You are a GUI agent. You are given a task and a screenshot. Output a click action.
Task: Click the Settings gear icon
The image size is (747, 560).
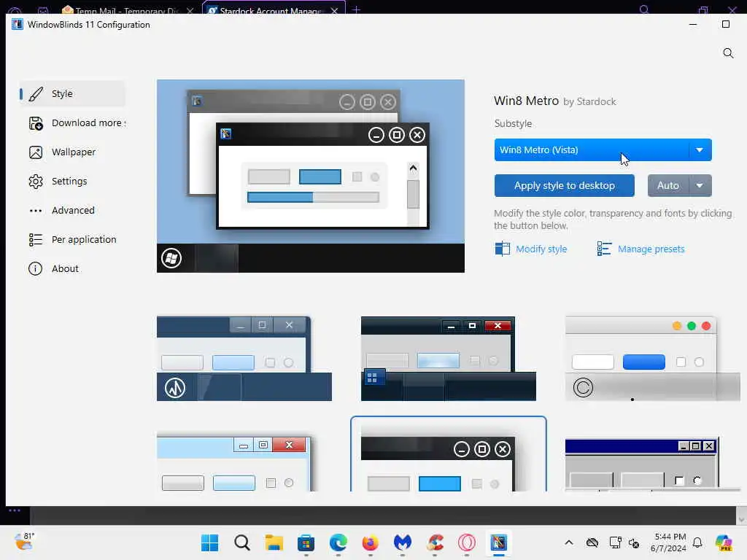tap(36, 182)
